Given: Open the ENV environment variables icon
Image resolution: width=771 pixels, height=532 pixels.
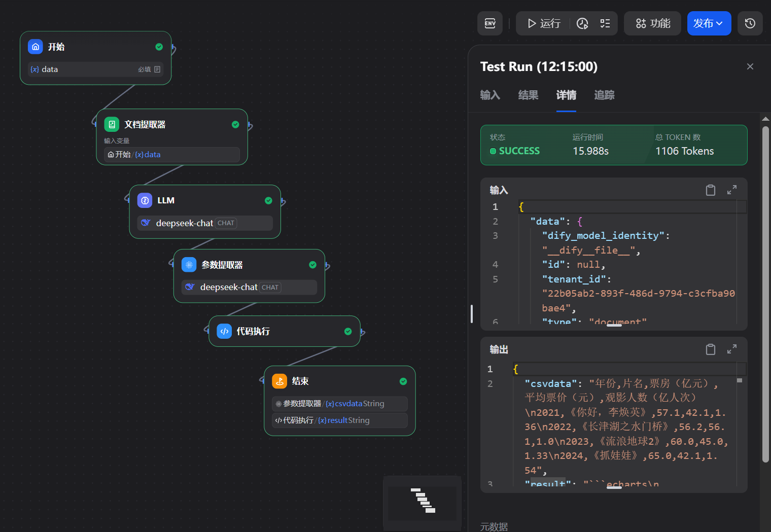Looking at the screenshot, I should click(490, 23).
